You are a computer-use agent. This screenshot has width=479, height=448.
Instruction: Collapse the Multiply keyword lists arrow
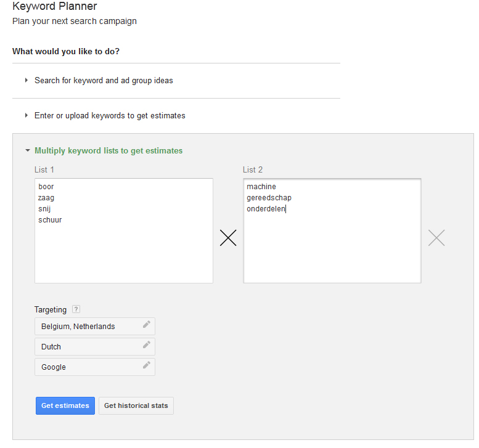(x=27, y=150)
